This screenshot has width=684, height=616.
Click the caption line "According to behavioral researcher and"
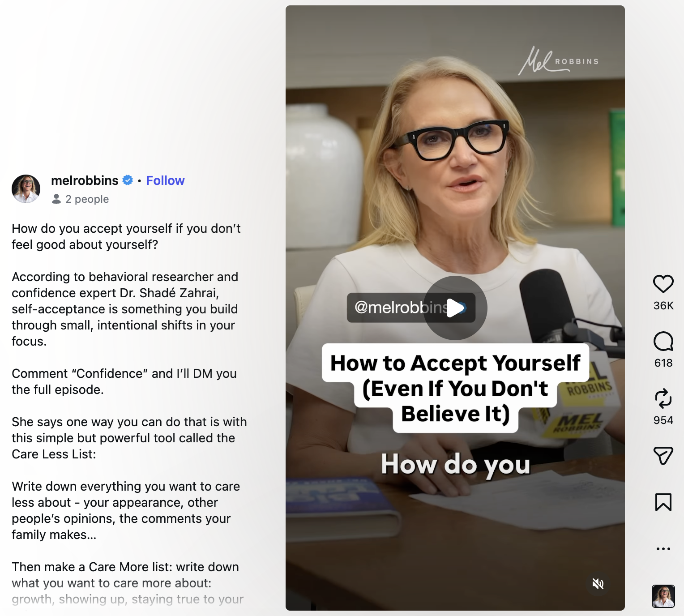[x=125, y=277]
